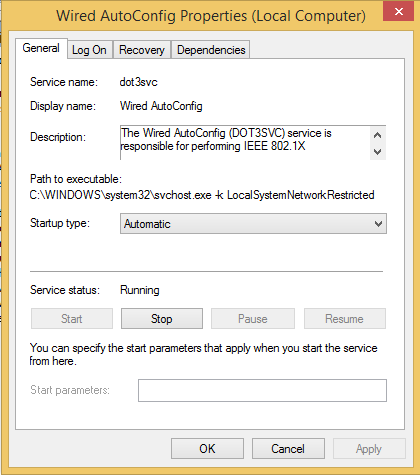Screen dimensions: 420x475
Task: Click the Start parameters text field
Action: click(x=262, y=390)
